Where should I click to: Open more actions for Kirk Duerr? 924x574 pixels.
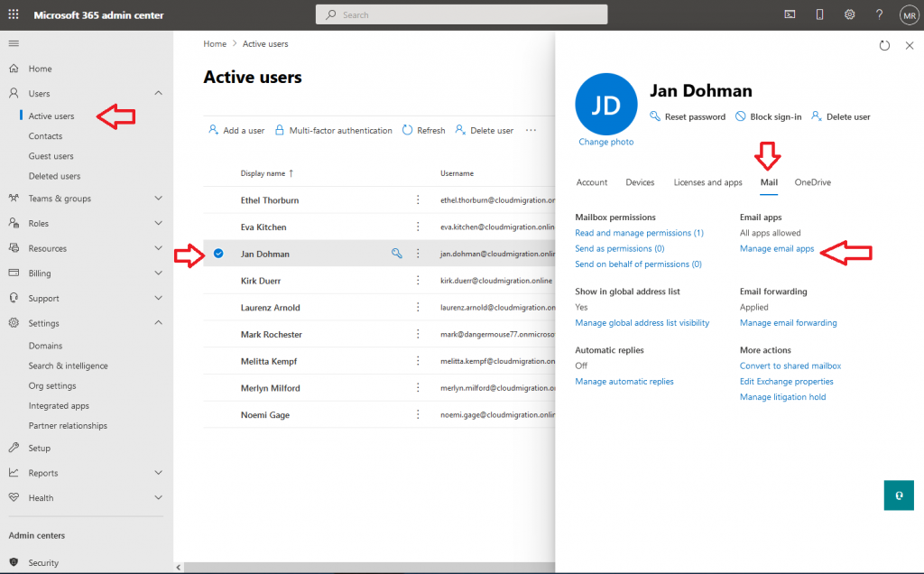[x=418, y=281]
